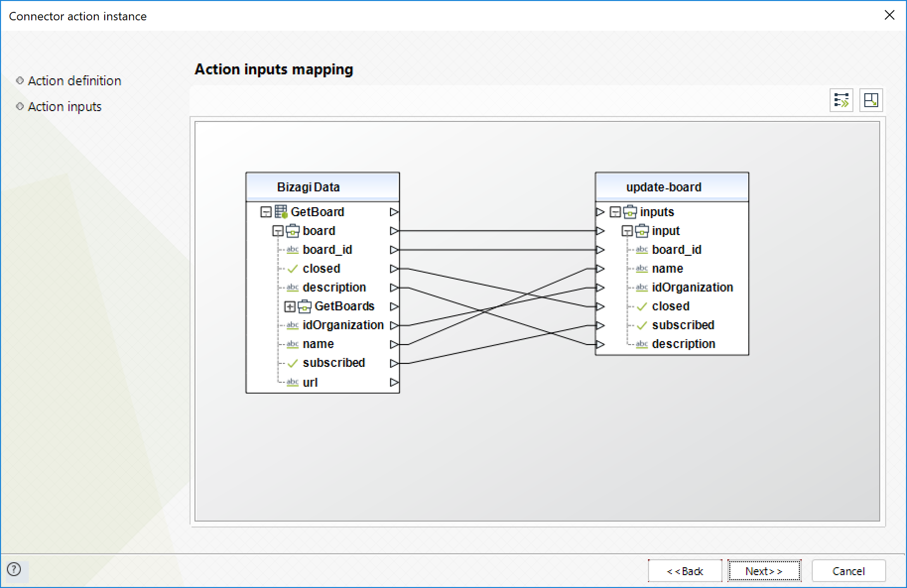
Task: Click input arrow of update-board closed
Action: tap(600, 306)
